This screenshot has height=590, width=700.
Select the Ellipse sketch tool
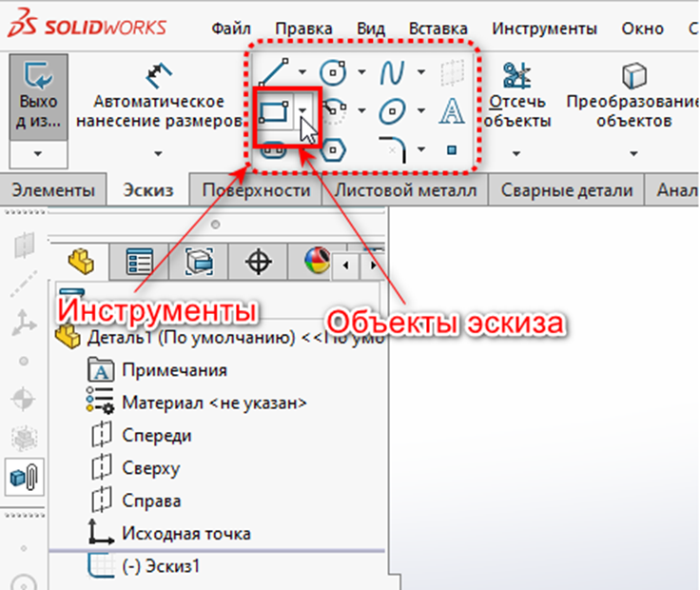tap(392, 110)
